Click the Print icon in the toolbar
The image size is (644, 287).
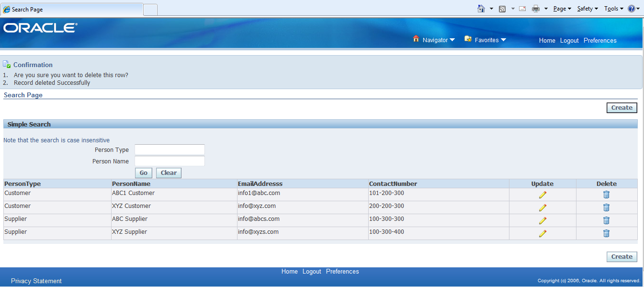(x=535, y=8)
